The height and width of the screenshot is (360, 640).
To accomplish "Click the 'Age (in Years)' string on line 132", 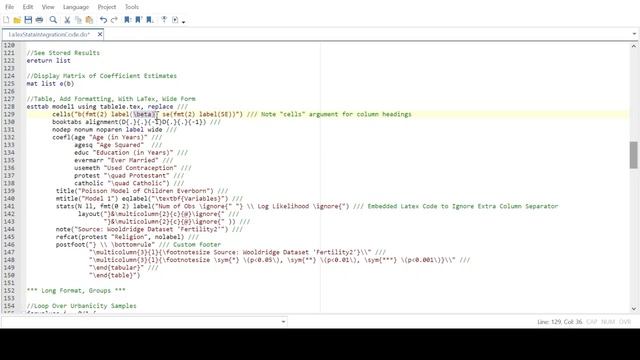I will (118, 137).
